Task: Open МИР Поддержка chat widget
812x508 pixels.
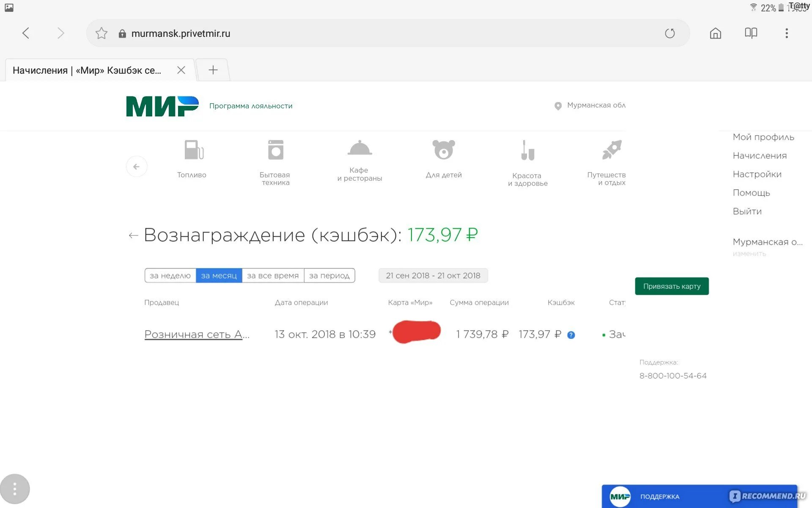Action: pos(700,496)
